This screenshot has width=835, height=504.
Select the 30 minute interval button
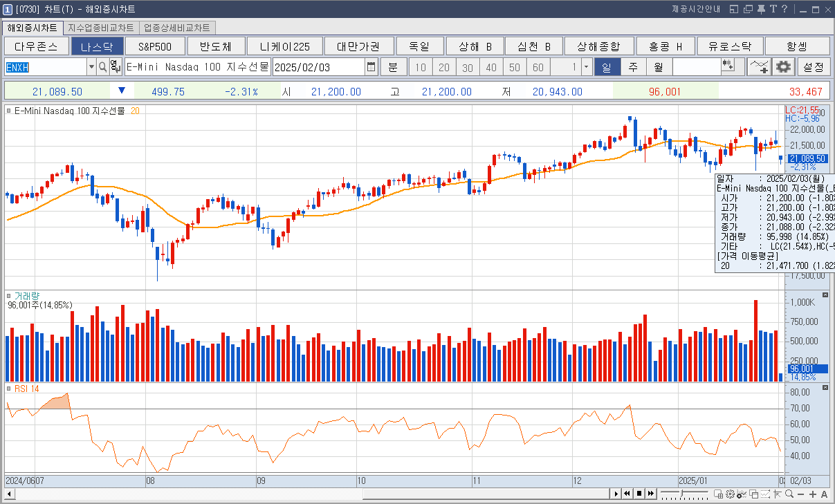pyautogui.click(x=468, y=67)
